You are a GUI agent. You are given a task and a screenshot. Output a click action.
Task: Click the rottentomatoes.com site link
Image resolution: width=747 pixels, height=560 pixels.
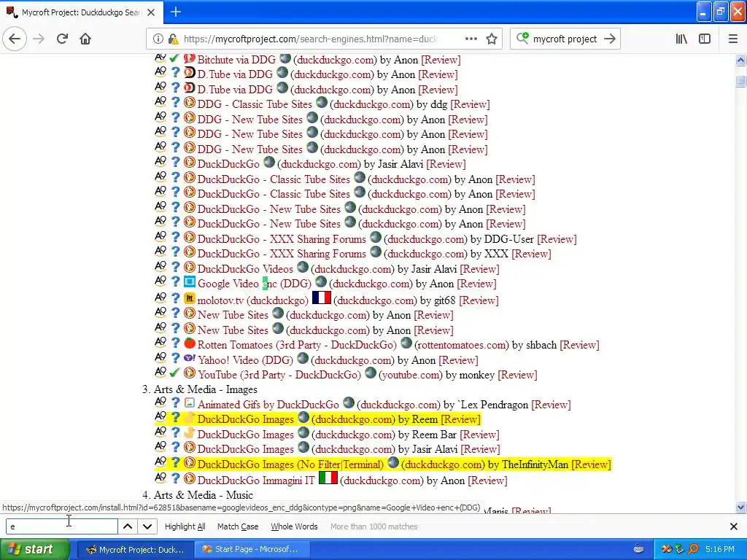pos(462,345)
